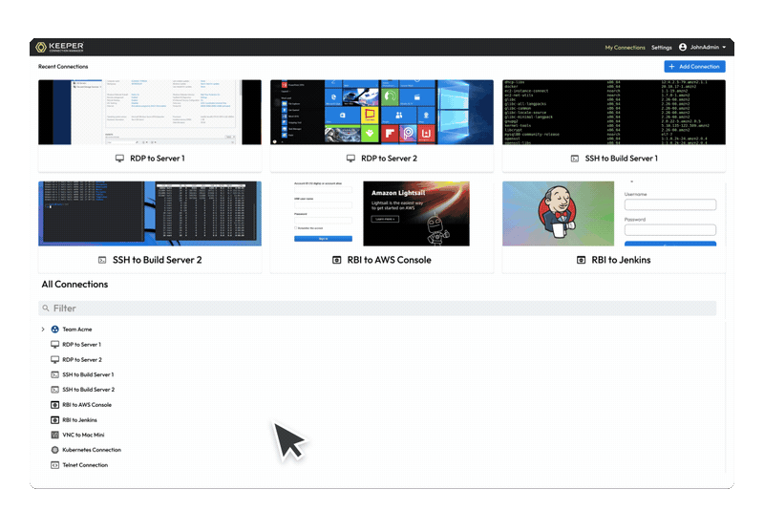Open SSH to Build Server 2 thumbnail
This screenshot has height=532, width=764.
tap(150, 214)
